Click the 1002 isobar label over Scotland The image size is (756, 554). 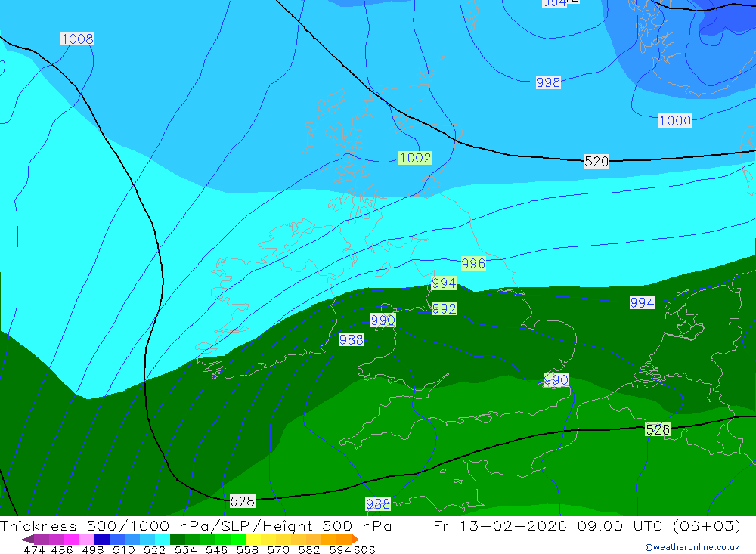[415, 158]
